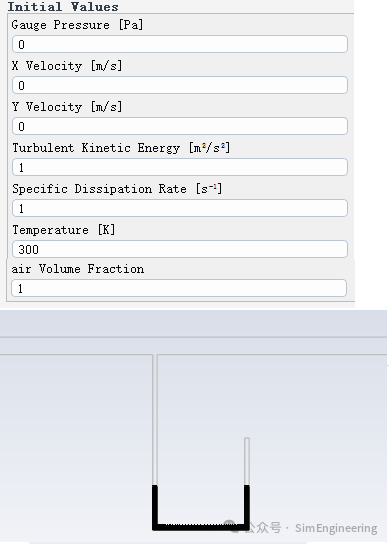The image size is (389, 544).
Task: Click the Initial Values group heading
Action: (x=63, y=6)
